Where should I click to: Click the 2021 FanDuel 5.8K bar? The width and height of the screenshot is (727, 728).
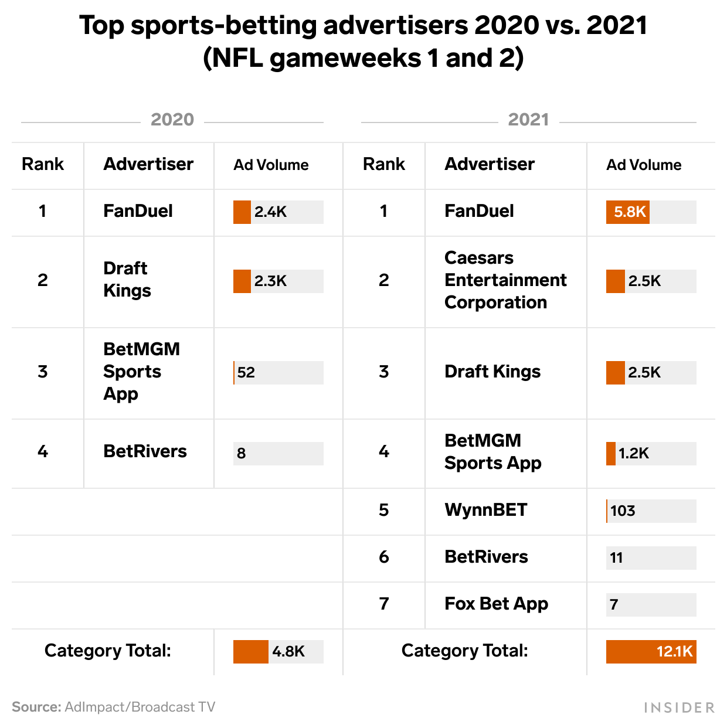[x=651, y=212]
